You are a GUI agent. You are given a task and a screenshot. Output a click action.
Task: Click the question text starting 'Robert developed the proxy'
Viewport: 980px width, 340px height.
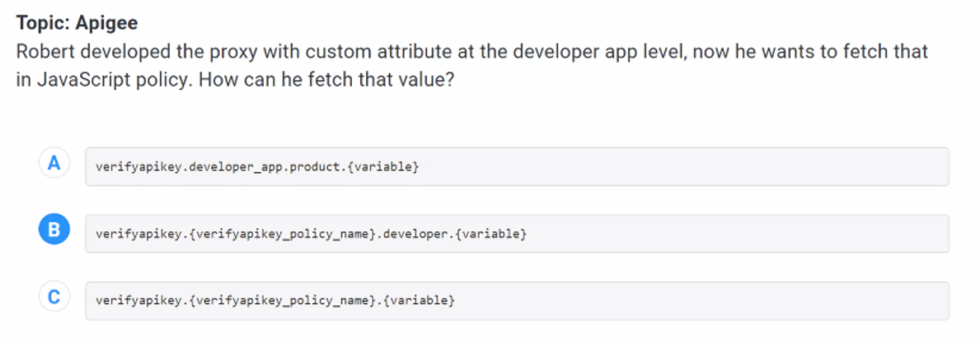(x=472, y=66)
